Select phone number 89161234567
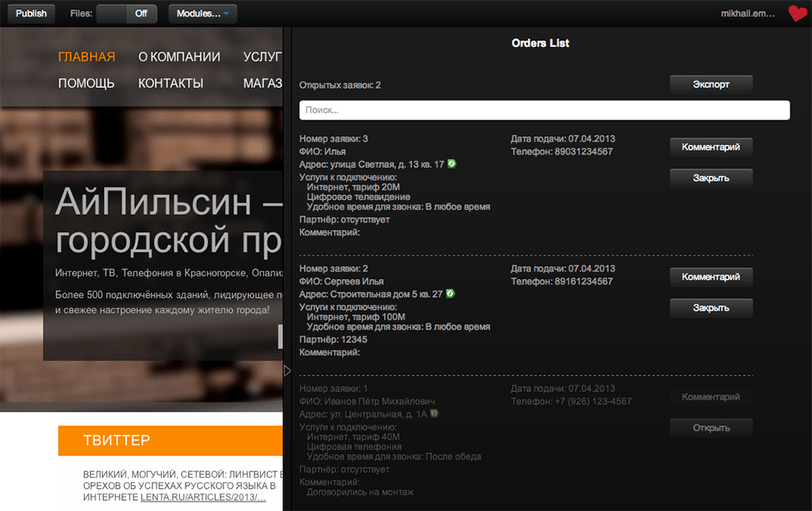Screen dimensions: 812x511 584,281
